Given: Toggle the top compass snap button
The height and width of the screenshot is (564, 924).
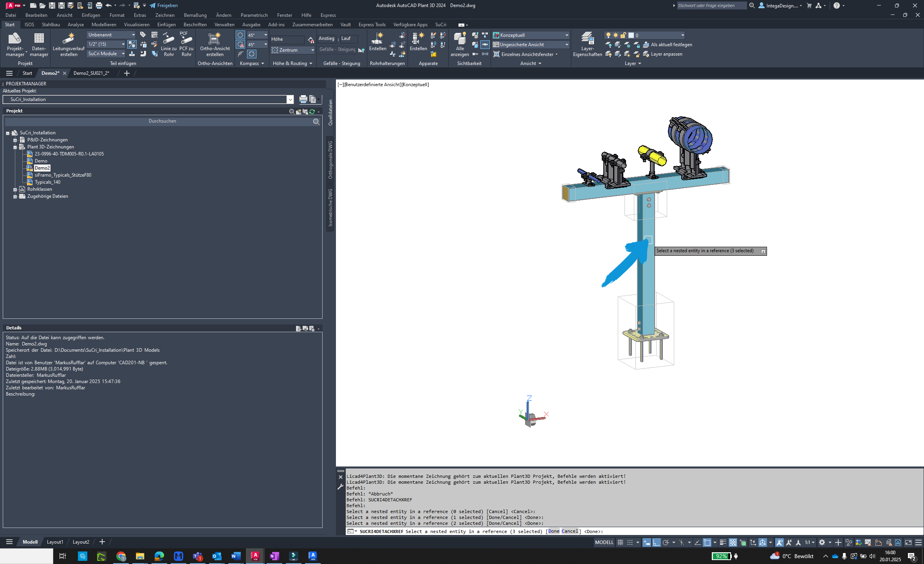Looking at the screenshot, I should click(x=240, y=35).
